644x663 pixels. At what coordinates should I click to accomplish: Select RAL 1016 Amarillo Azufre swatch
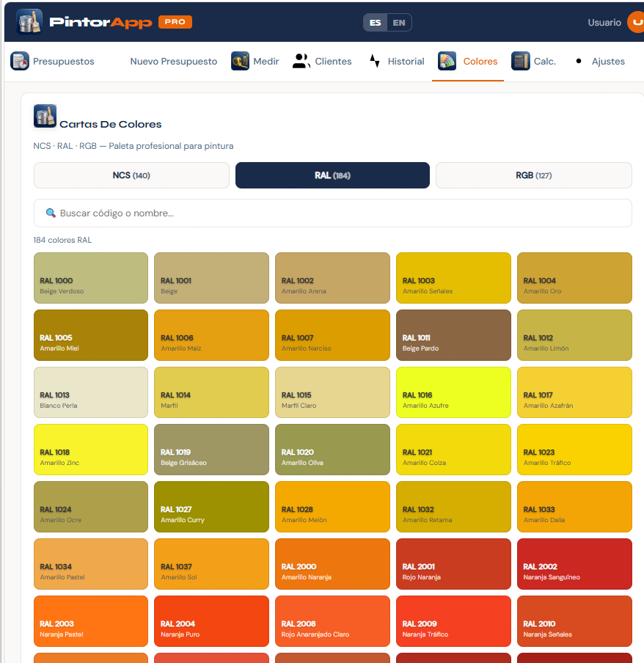(453, 392)
